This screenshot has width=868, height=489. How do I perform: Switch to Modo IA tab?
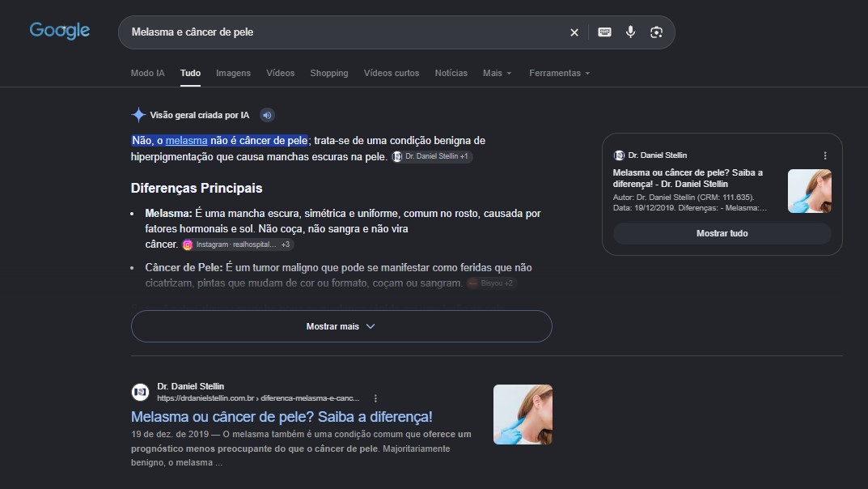point(147,73)
